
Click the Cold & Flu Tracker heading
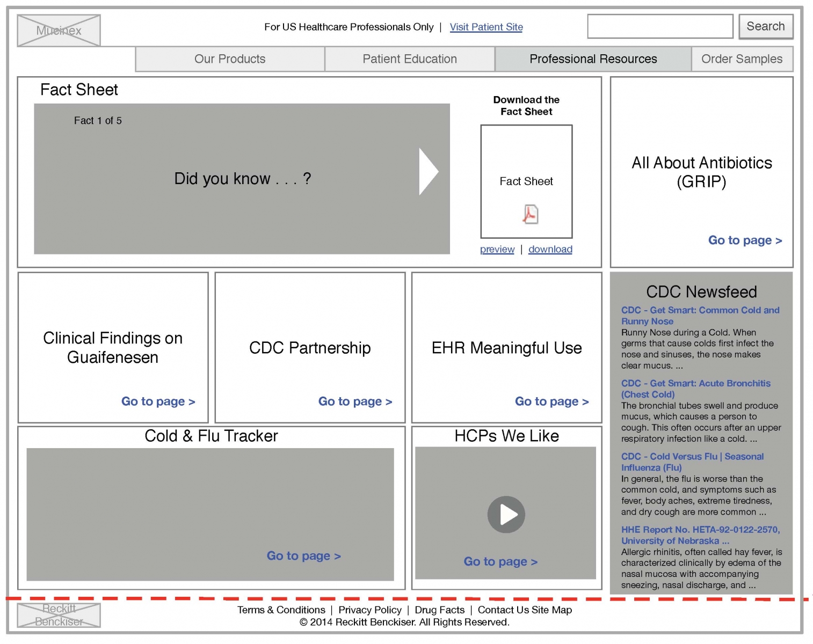211,436
